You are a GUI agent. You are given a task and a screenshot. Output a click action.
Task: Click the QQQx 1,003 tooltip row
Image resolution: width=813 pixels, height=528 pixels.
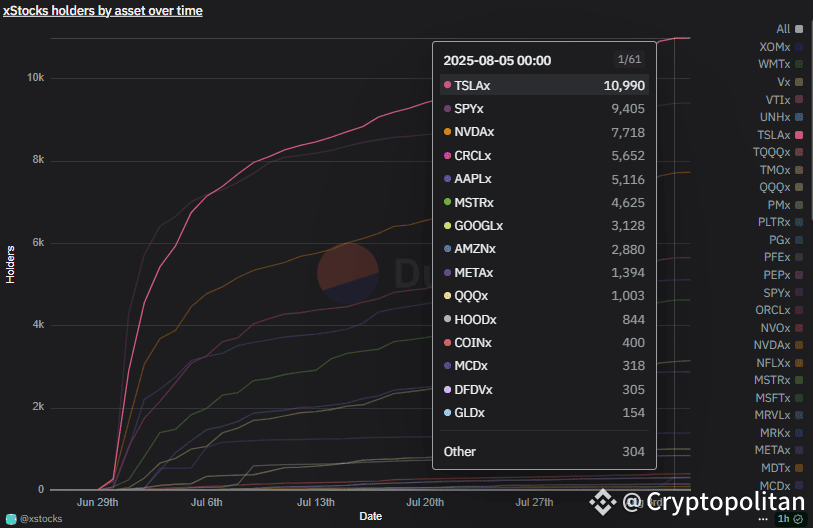544,296
